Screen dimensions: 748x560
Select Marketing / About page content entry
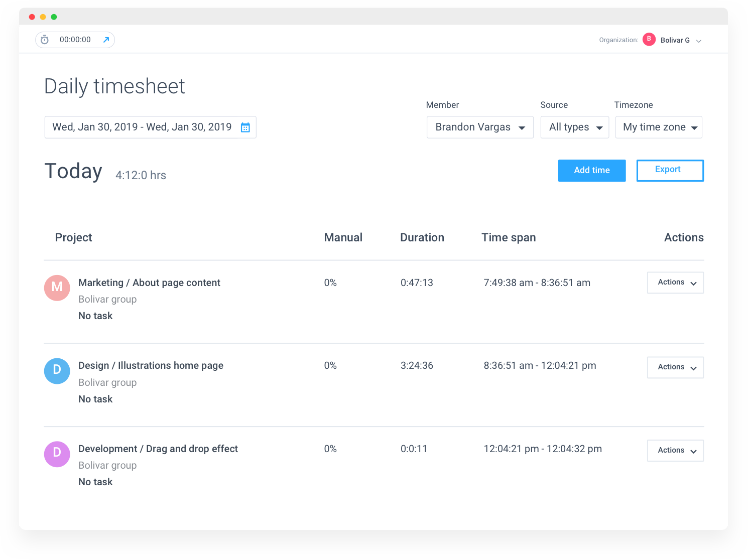point(149,283)
